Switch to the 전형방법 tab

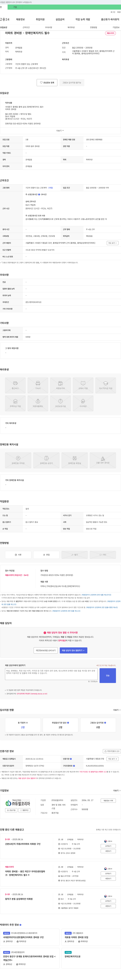click(94, 27)
